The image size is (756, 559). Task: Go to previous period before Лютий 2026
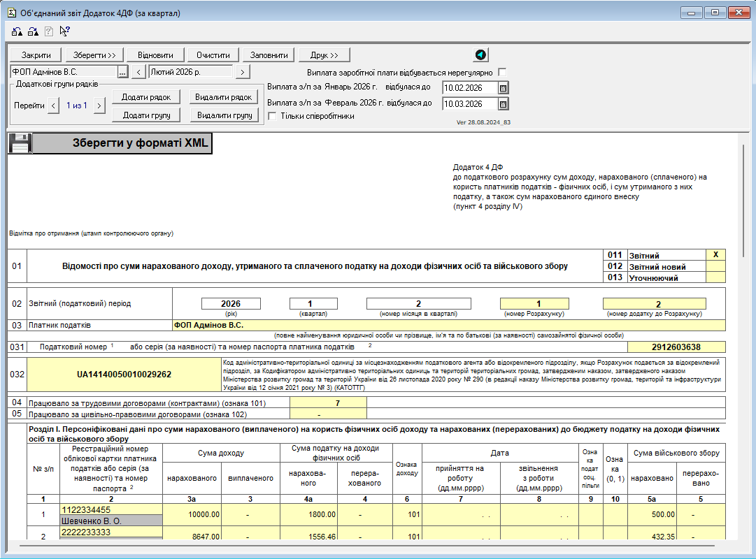(x=138, y=72)
